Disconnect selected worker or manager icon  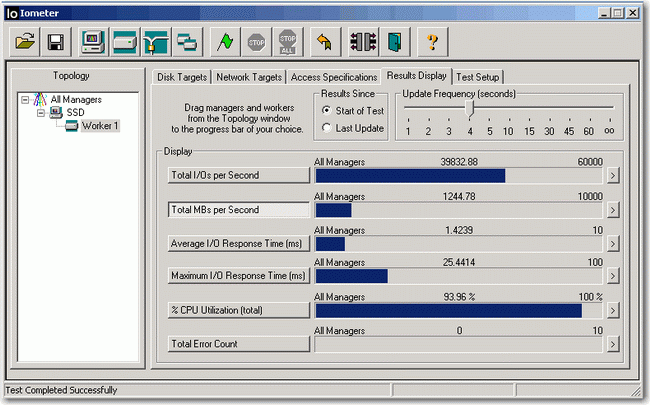[x=363, y=42]
